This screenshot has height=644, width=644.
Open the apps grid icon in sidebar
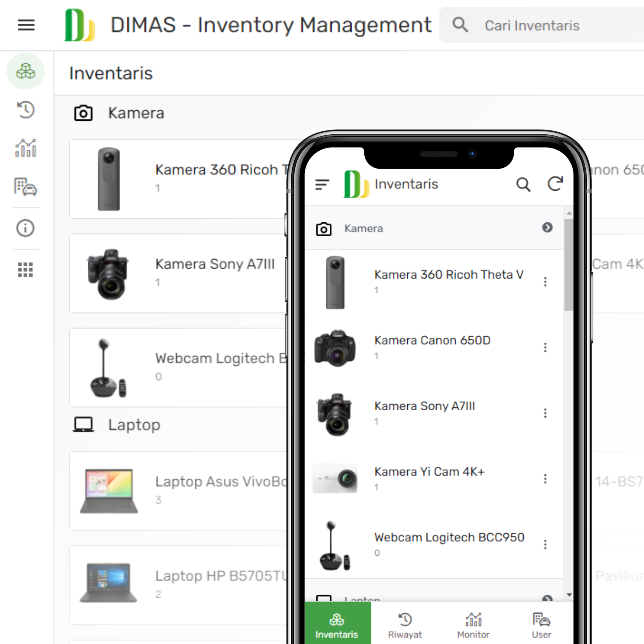point(26,269)
